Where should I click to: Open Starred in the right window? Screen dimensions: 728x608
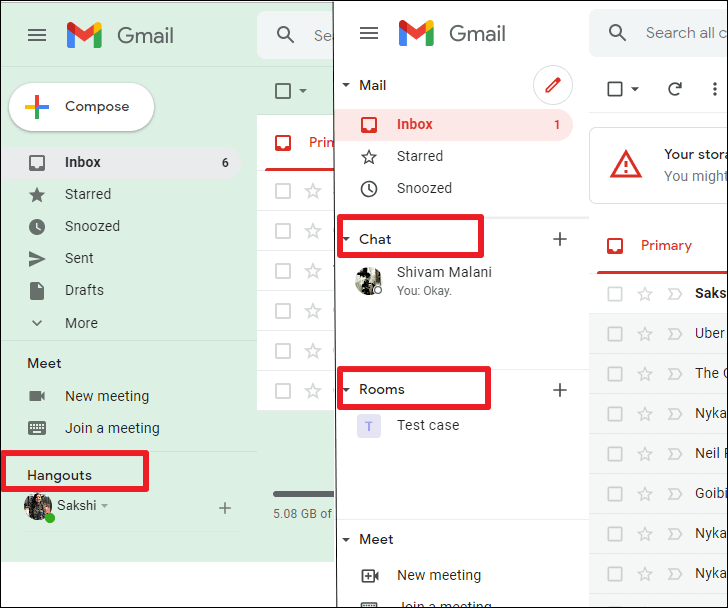click(454, 156)
